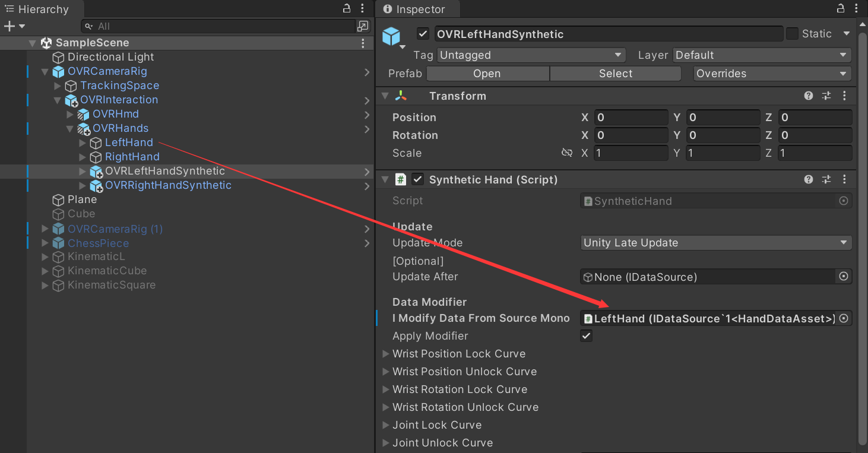Open the Inspector panel kebab menu
Screen dimensions: 868x453
pyautogui.click(x=857, y=8)
